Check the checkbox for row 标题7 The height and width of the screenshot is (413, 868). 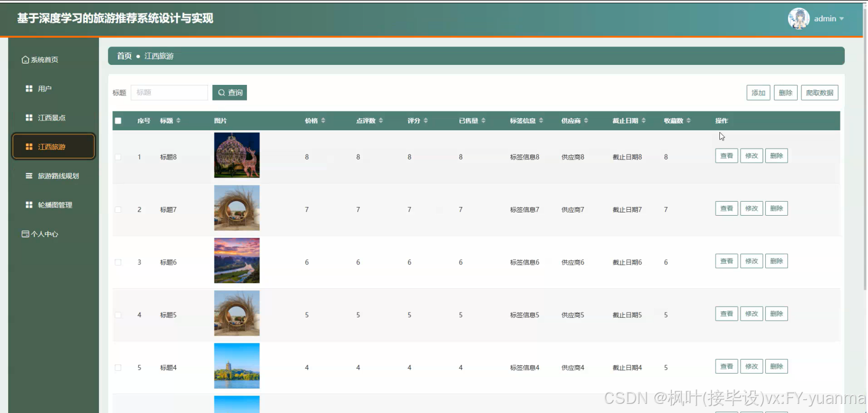point(118,210)
